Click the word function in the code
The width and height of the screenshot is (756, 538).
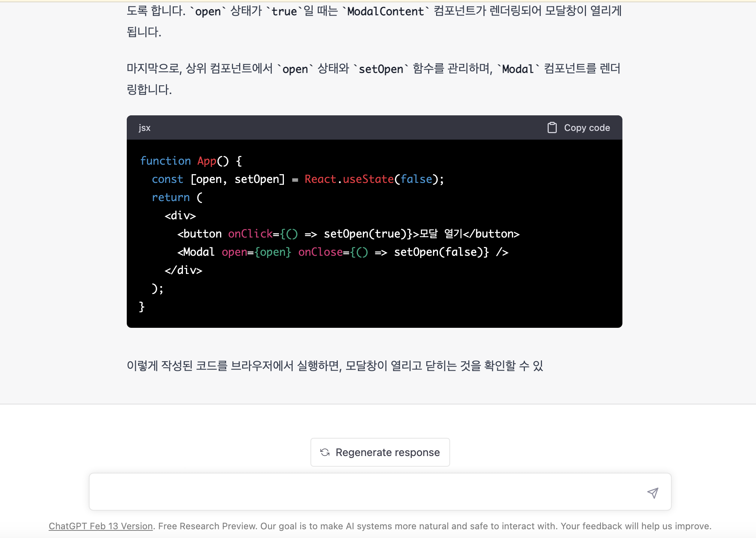tap(165, 161)
